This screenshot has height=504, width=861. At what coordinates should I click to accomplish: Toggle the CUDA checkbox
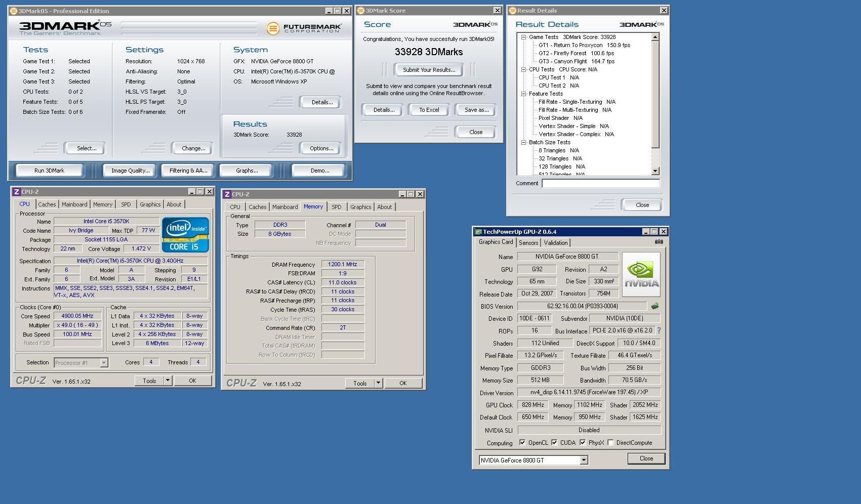(x=554, y=443)
